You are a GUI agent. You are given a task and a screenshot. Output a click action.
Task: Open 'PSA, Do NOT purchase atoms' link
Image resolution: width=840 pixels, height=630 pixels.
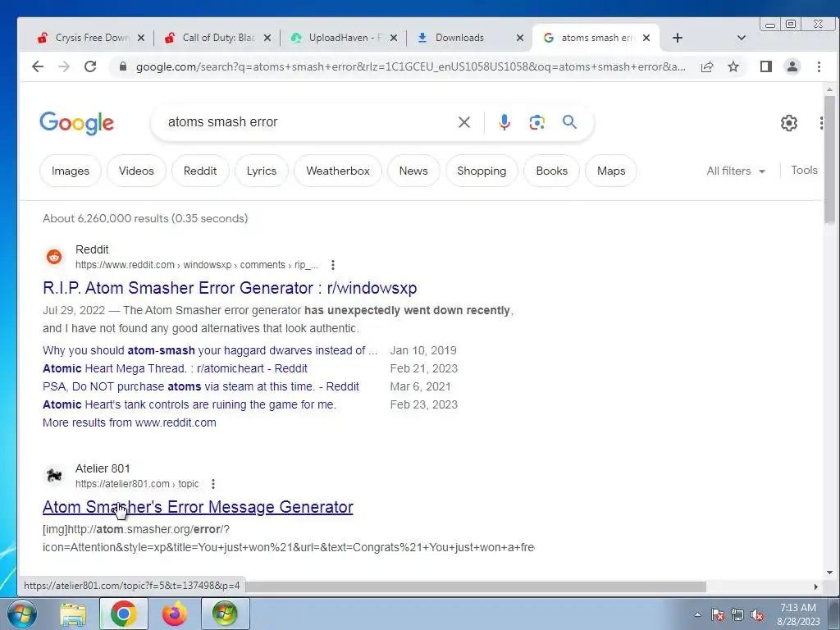tap(200, 387)
